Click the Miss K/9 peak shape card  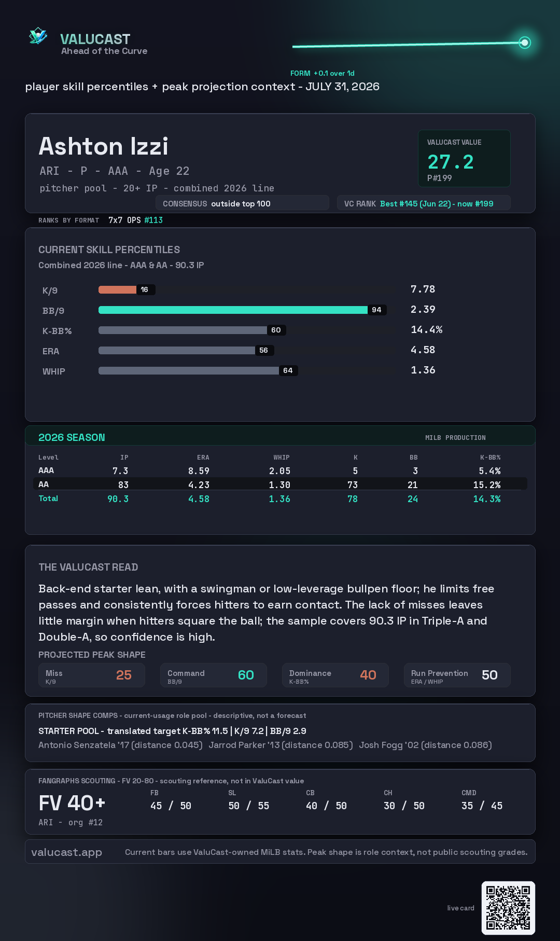point(92,675)
